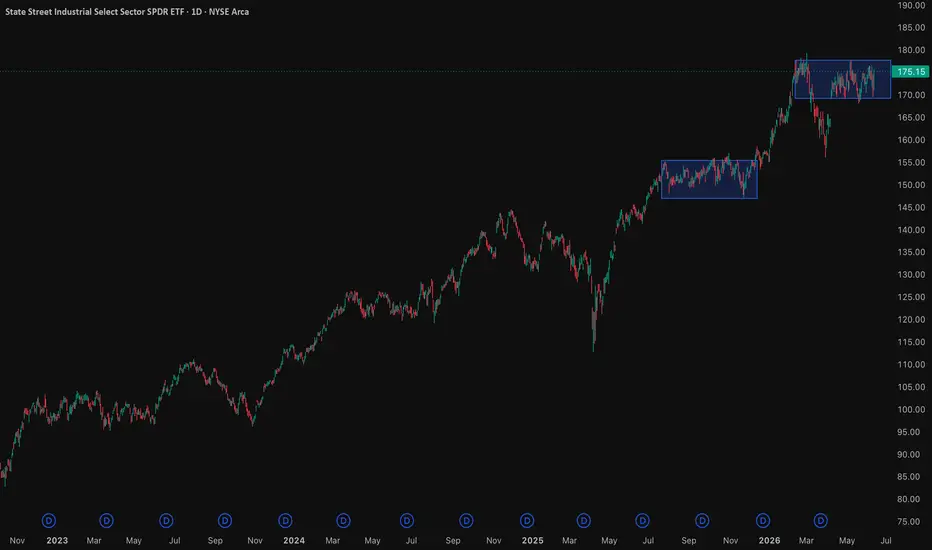Viewport: 932px width, 550px height.
Task: Click the 160.00 price axis label
Action: 911,140
